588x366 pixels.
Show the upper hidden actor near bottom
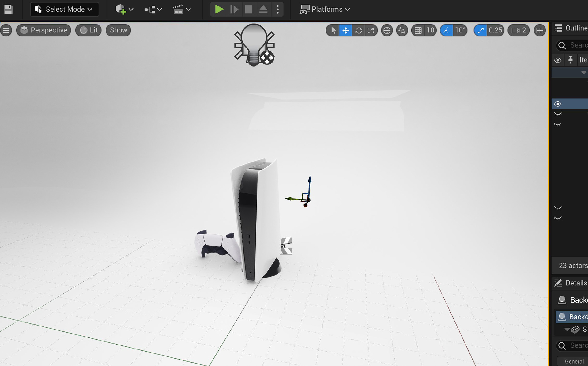coord(558,208)
